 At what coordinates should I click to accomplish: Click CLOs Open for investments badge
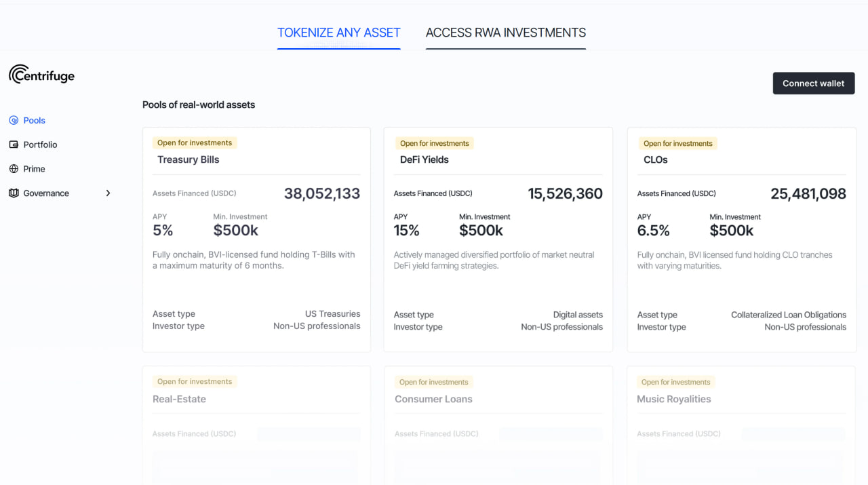pos(677,143)
